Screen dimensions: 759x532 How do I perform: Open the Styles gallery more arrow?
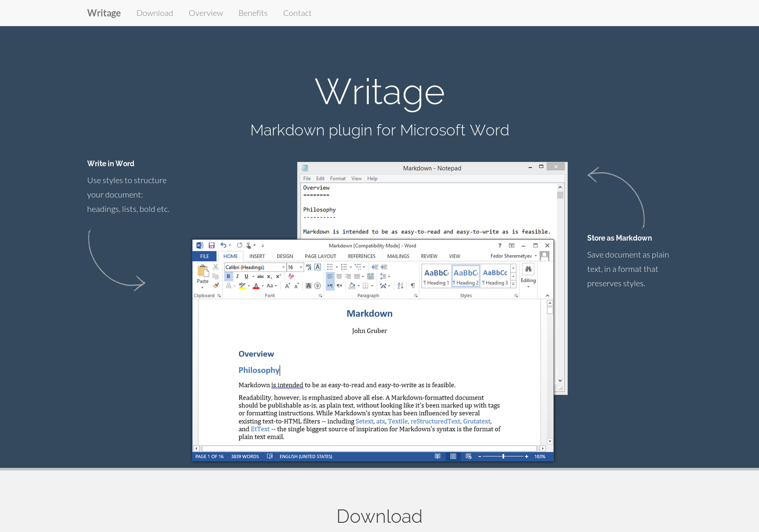(x=513, y=283)
